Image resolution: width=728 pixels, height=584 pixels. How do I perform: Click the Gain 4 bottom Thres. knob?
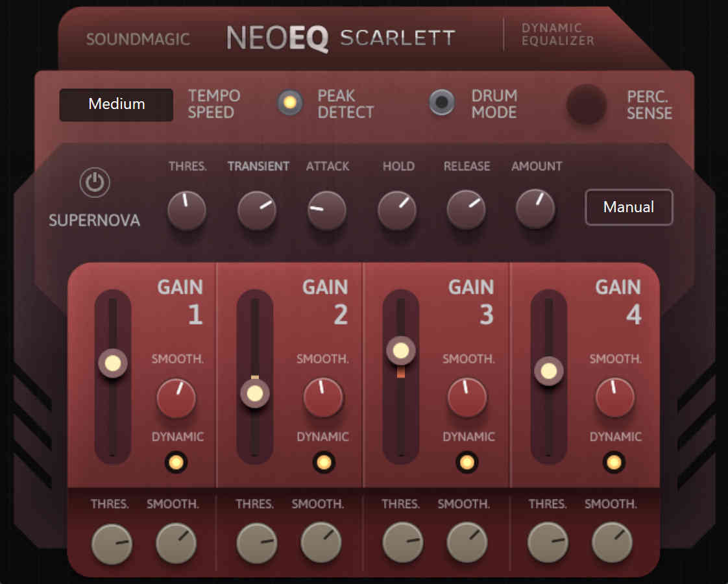[x=548, y=542]
